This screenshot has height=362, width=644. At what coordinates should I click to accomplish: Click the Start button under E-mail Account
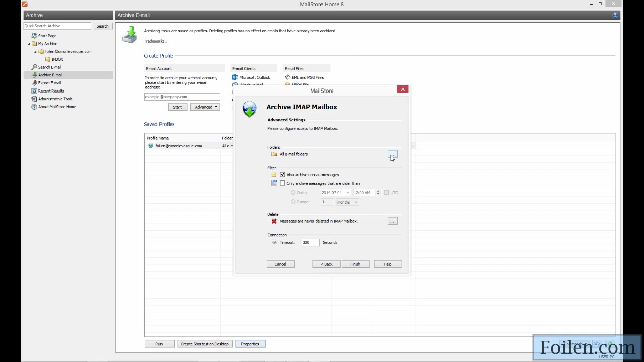tap(177, 107)
